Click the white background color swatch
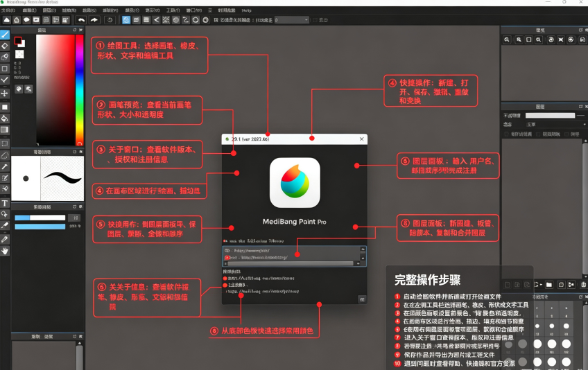 (x=22, y=44)
